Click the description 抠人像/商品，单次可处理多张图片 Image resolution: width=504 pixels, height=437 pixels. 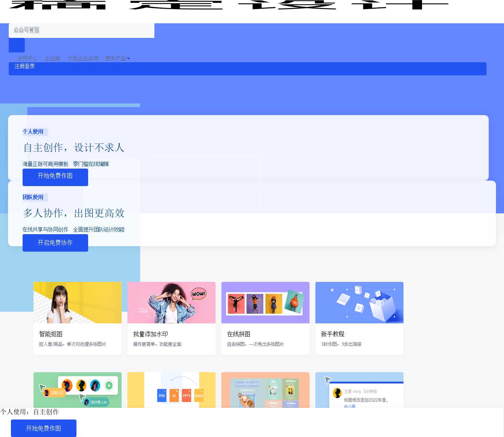72,344
